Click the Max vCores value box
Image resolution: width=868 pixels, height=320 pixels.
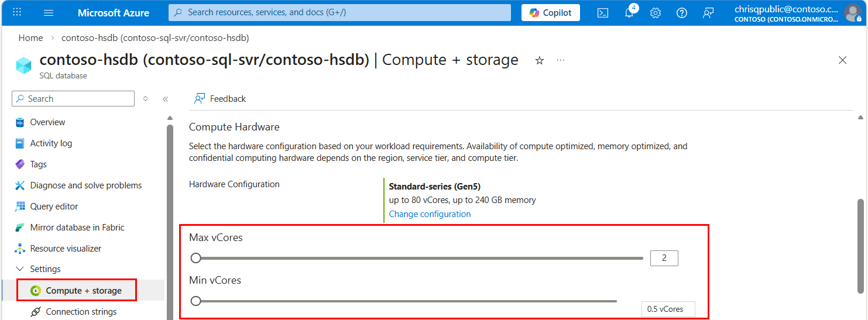664,258
